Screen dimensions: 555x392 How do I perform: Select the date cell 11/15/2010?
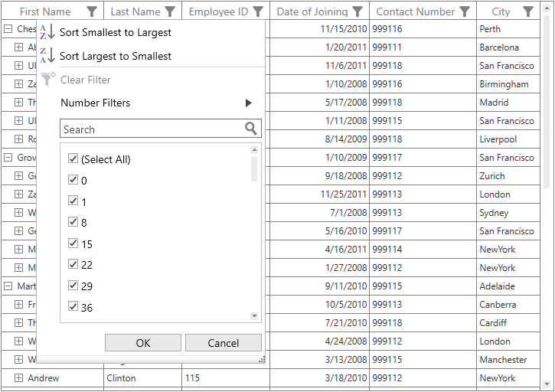320,28
